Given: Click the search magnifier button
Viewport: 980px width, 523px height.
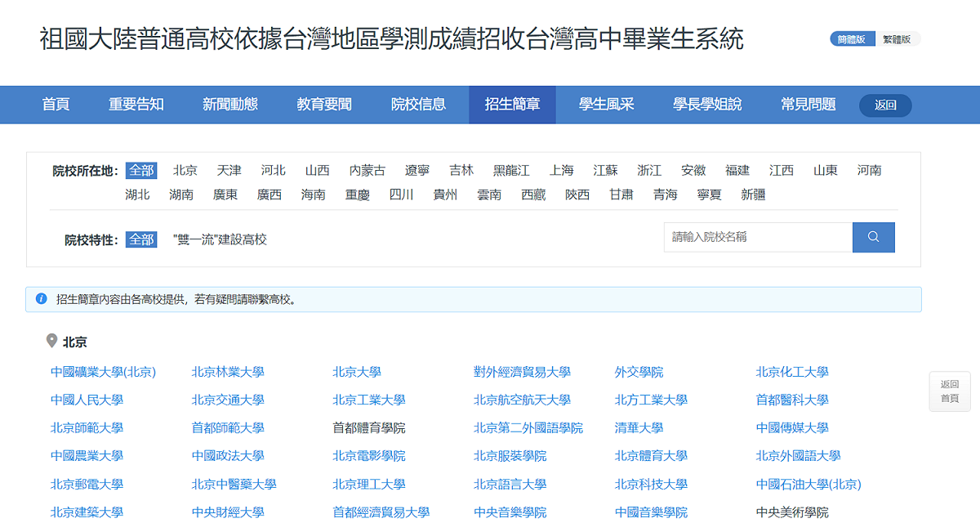Looking at the screenshot, I should pyautogui.click(x=873, y=237).
